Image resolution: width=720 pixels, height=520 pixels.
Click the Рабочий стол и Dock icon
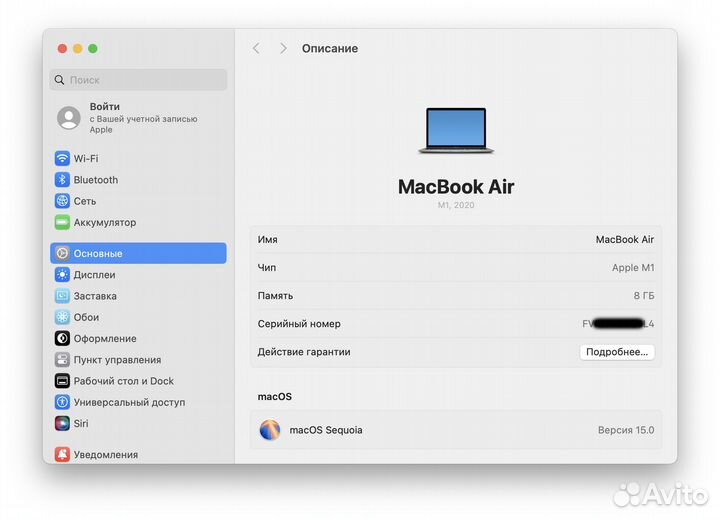(x=62, y=381)
